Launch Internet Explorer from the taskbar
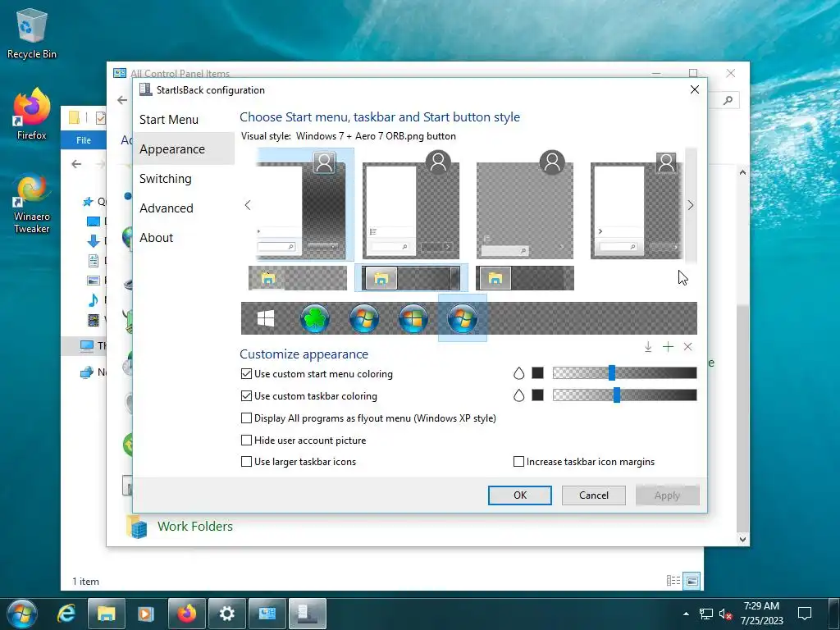Viewport: 840px width, 630px height. tap(66, 614)
